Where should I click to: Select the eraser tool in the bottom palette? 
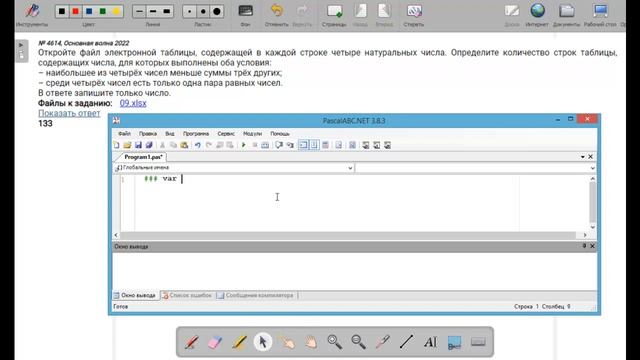coord(215,342)
